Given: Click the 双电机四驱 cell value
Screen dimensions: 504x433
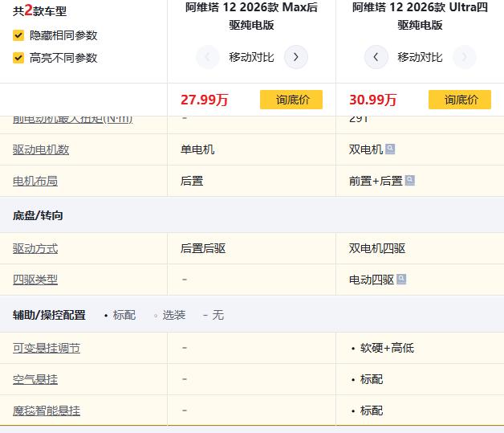Looking at the screenshot, I should 377,248.
